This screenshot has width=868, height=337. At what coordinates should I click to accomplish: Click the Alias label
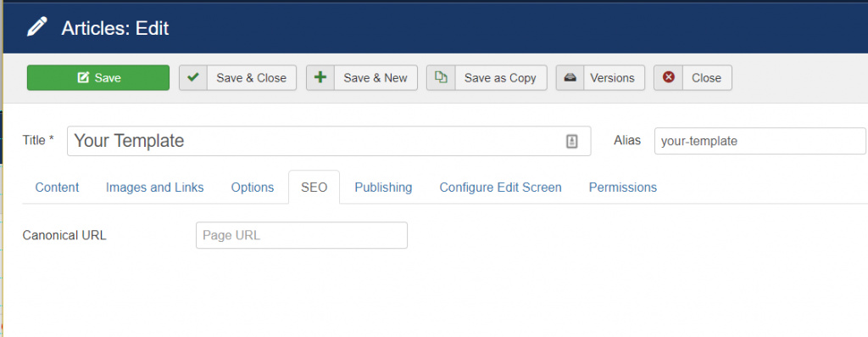point(627,140)
